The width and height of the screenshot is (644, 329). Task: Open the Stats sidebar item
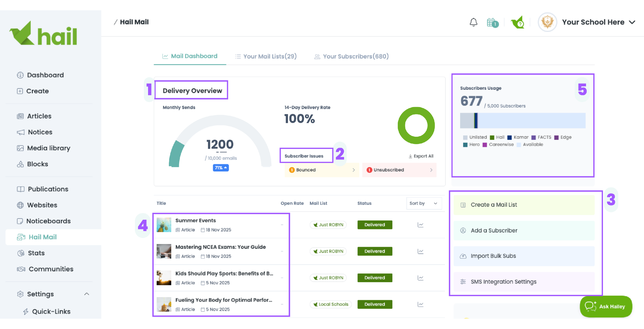point(36,253)
